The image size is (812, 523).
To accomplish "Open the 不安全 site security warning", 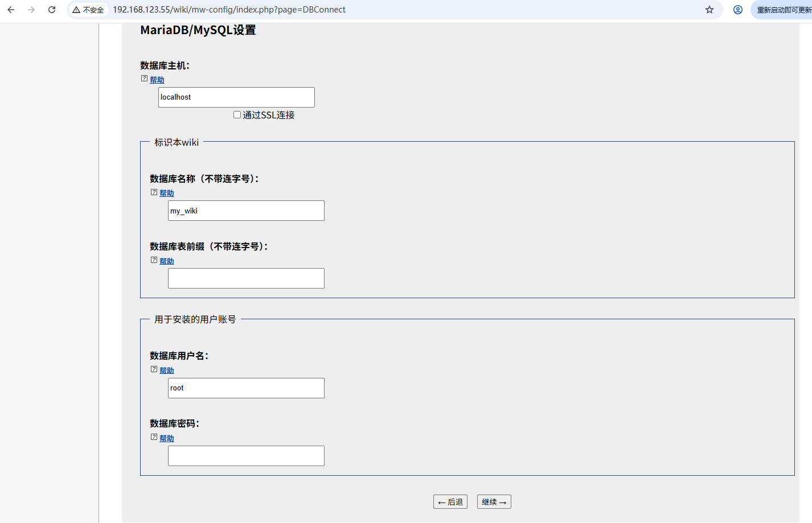I will (x=88, y=10).
